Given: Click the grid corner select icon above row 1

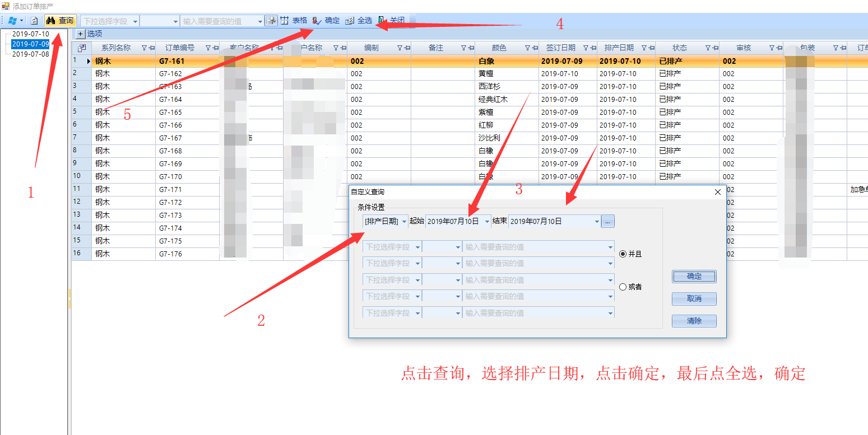Looking at the screenshot, I should [x=81, y=48].
